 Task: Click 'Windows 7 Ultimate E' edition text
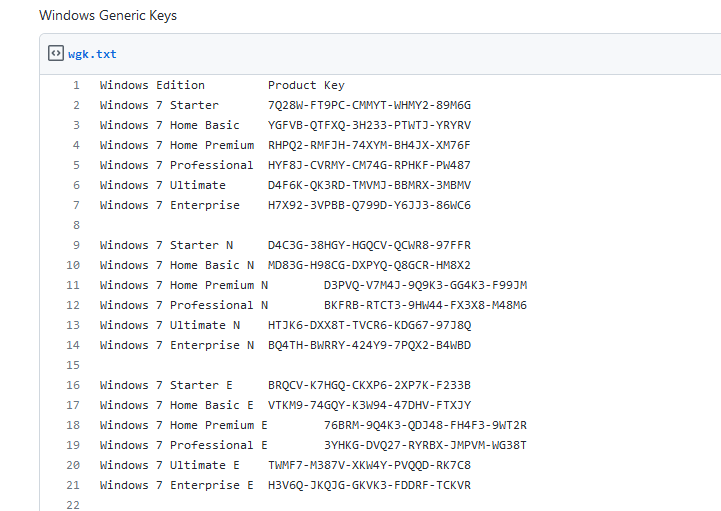click(170, 465)
